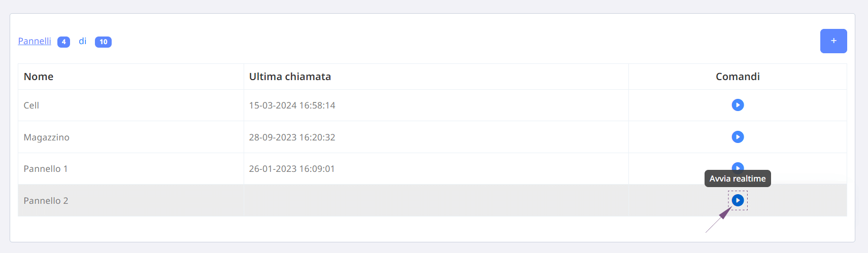The height and width of the screenshot is (253, 868).
Task: Click the Comandi column header
Action: click(x=738, y=77)
